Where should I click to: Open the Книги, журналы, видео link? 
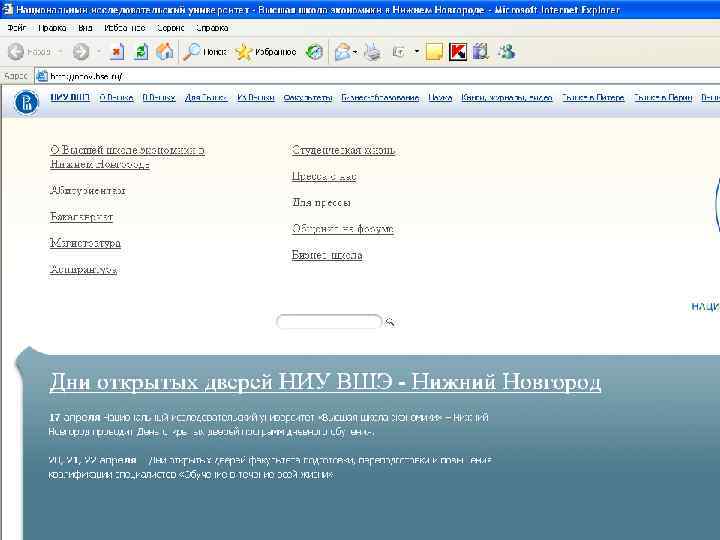click(x=506, y=97)
